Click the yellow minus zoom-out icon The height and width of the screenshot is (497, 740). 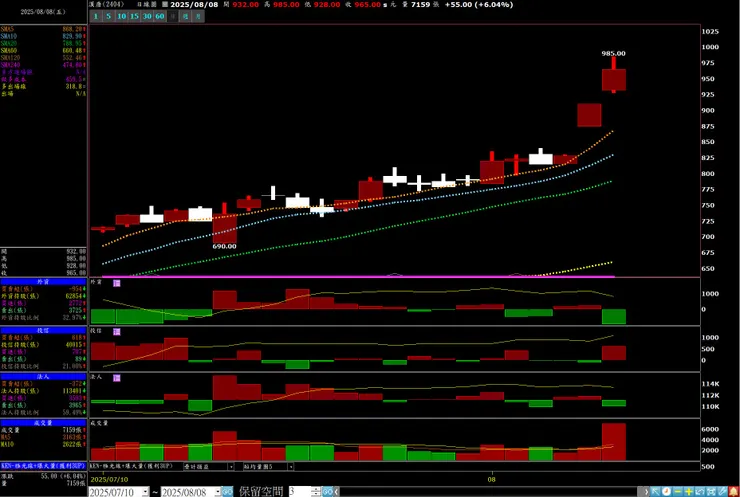point(678,492)
